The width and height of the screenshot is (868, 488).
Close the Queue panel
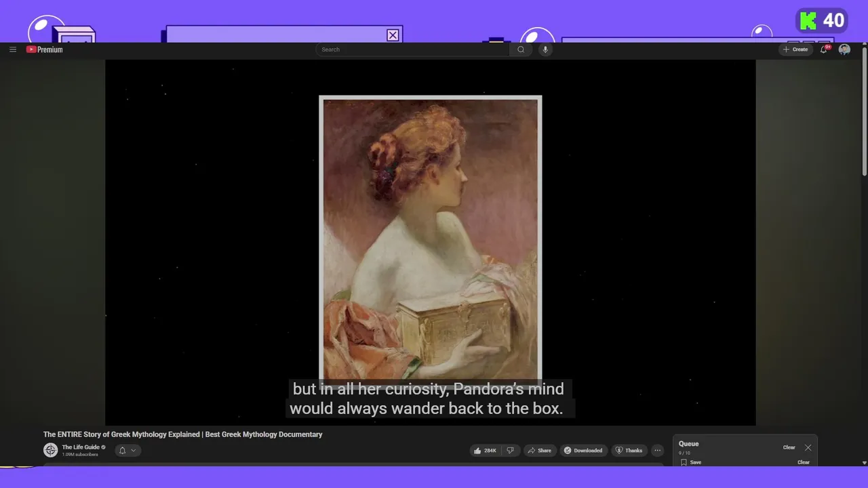coord(808,447)
